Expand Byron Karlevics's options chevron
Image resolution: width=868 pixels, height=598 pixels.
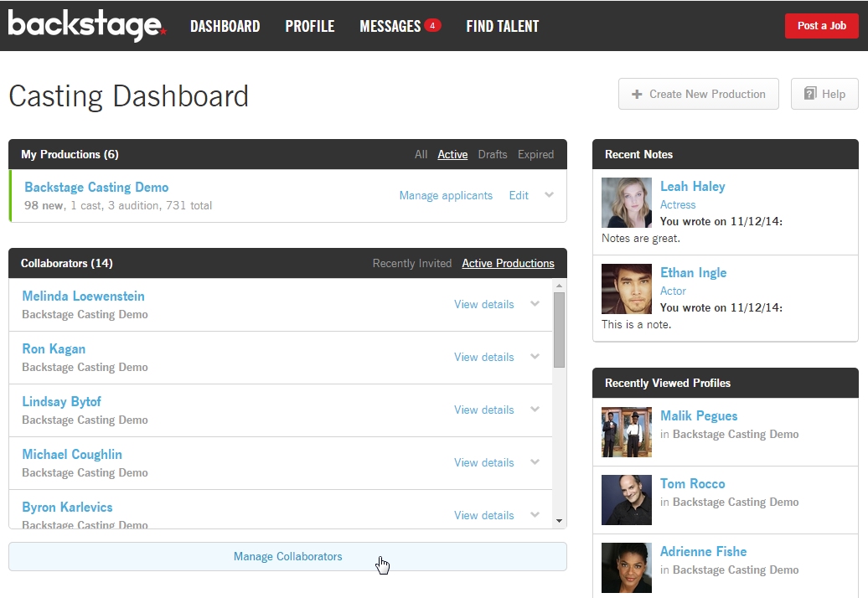coord(535,514)
